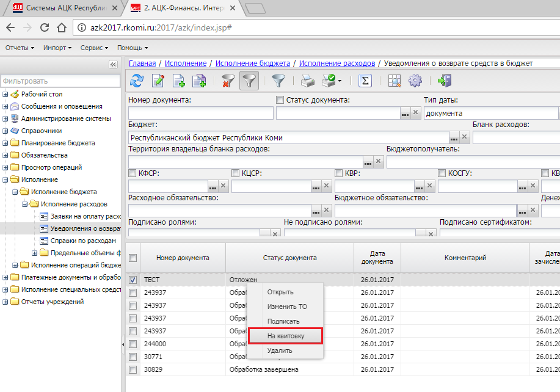Screen dimensions: 560x392
Task: Toggle the 'Статус документа' checkbox
Action: 280,100
